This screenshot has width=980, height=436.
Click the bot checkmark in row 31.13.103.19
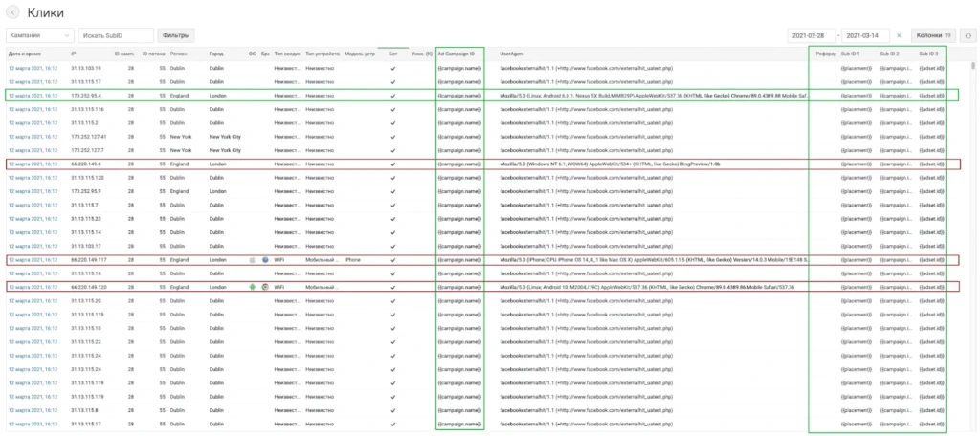click(x=393, y=68)
